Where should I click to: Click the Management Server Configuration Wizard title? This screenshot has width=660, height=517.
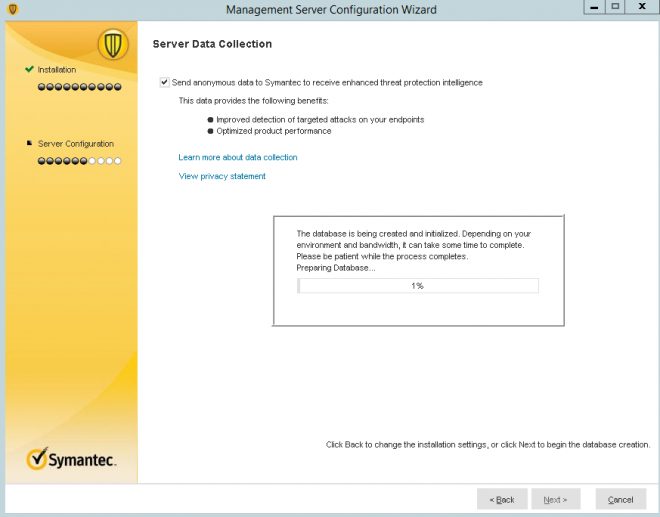coord(331,10)
